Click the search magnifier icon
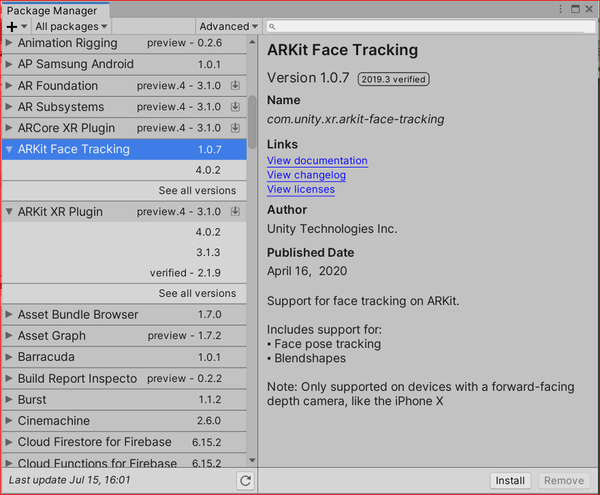 (x=272, y=26)
